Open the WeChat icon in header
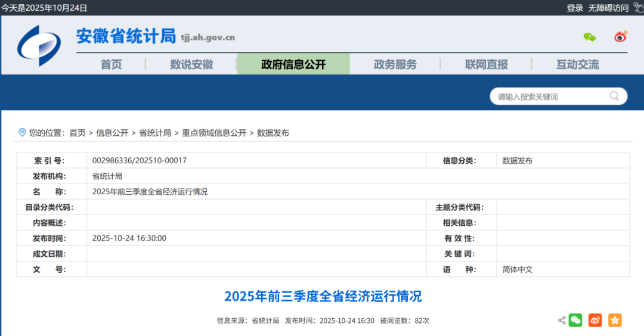 point(589,38)
